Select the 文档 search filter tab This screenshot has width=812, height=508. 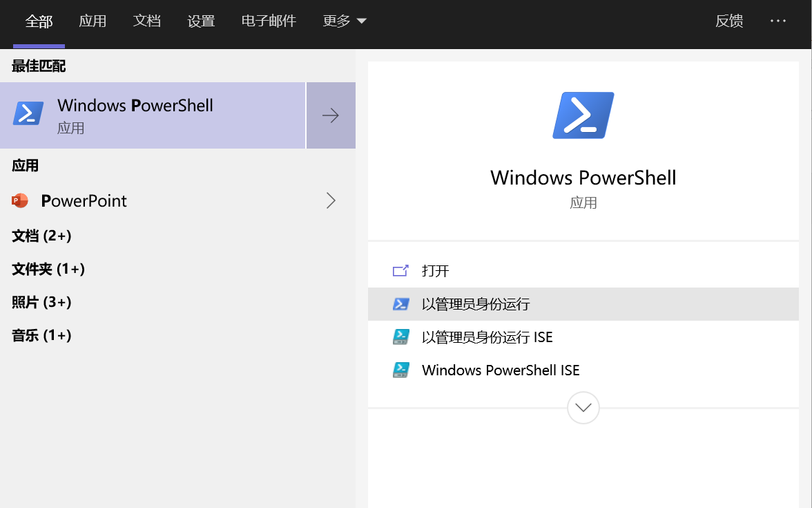pos(146,21)
